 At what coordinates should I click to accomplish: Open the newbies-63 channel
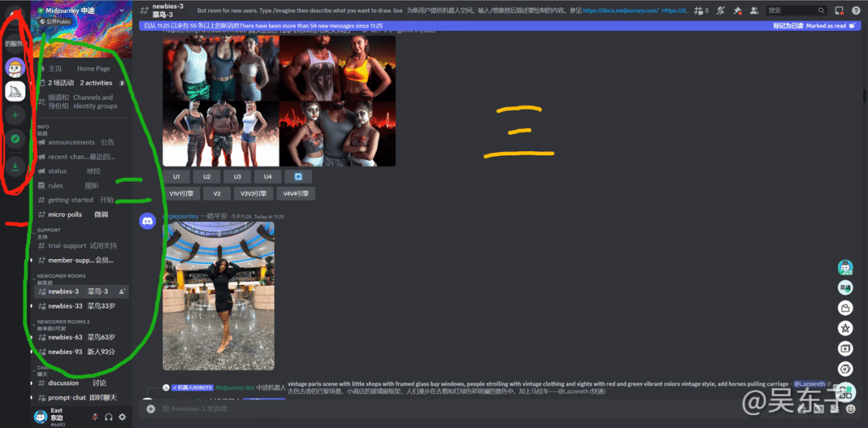click(x=81, y=337)
